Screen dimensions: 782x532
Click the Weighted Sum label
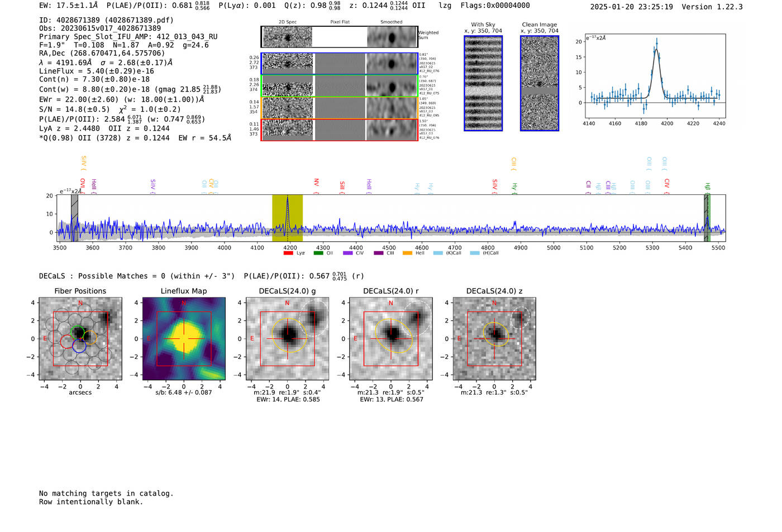428,35
